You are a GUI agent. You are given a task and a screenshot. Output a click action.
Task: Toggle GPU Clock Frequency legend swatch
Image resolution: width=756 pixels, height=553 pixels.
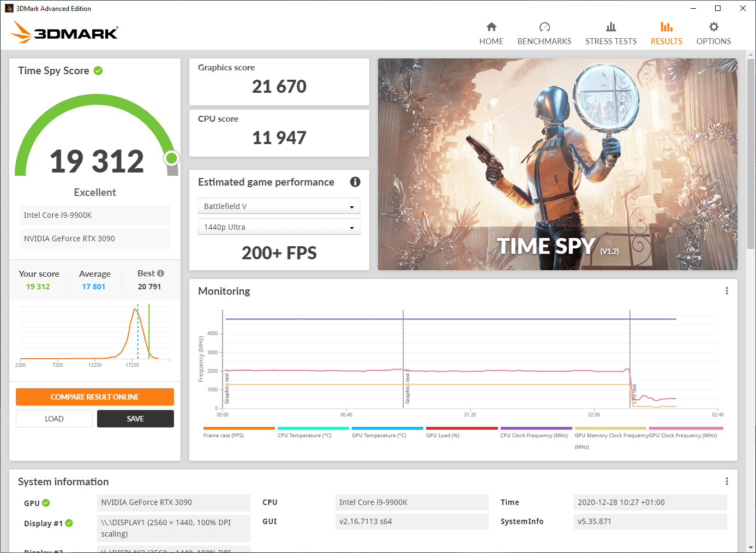[x=686, y=429]
